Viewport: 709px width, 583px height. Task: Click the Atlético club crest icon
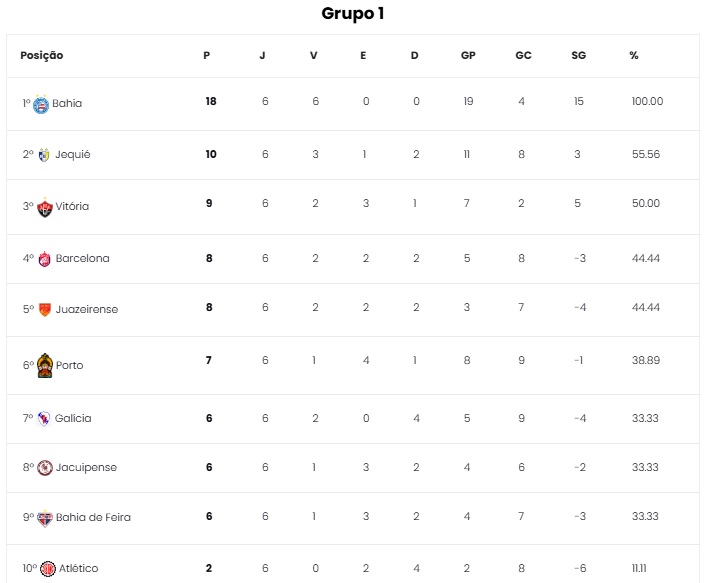(48, 568)
